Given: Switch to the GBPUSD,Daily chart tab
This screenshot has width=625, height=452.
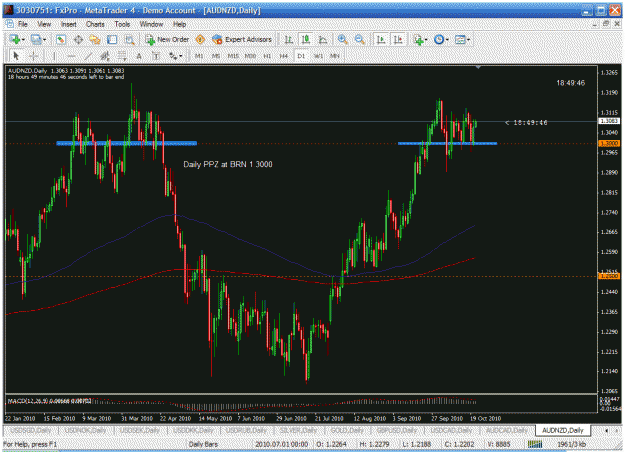Looking at the screenshot, I should (397, 430).
